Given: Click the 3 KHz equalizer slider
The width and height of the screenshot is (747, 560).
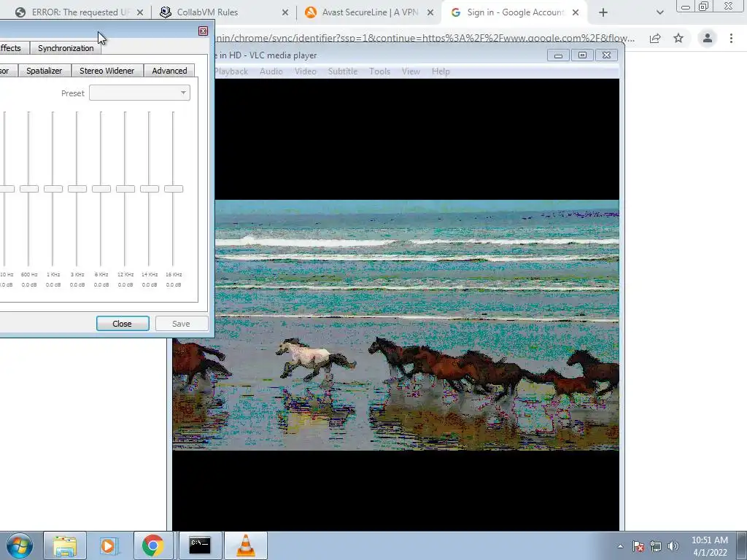Looking at the screenshot, I should coord(77,189).
